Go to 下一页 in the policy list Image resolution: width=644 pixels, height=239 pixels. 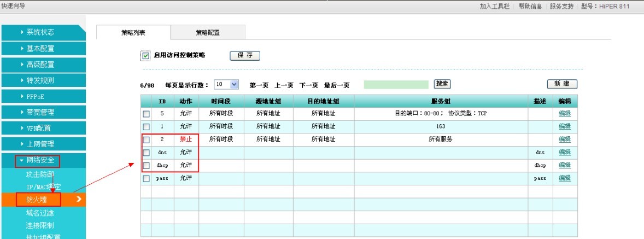click(309, 85)
